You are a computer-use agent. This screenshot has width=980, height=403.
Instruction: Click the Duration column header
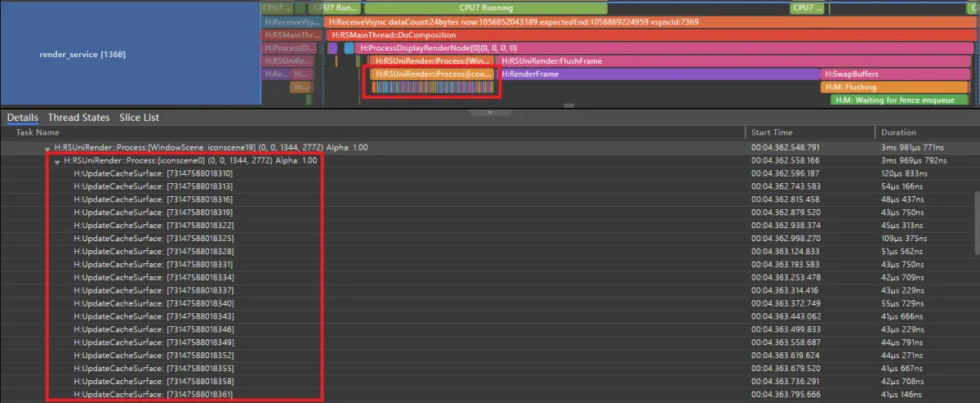[x=898, y=132]
